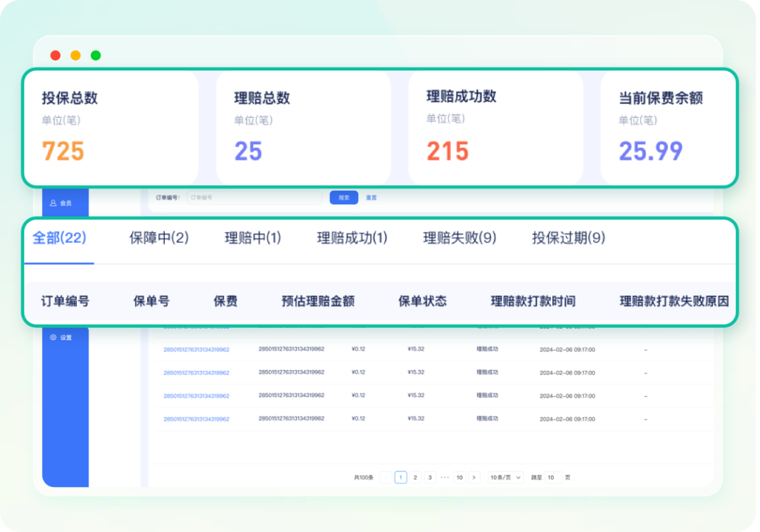Open the 设置 settings gear icon
The width and height of the screenshot is (760, 532).
(53, 337)
